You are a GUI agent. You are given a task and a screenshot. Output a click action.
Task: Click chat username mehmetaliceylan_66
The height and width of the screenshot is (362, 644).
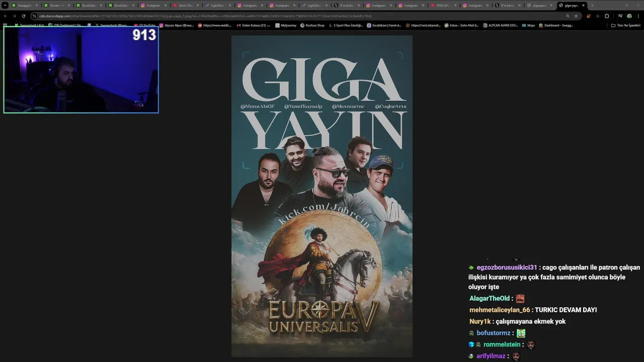(x=500, y=310)
